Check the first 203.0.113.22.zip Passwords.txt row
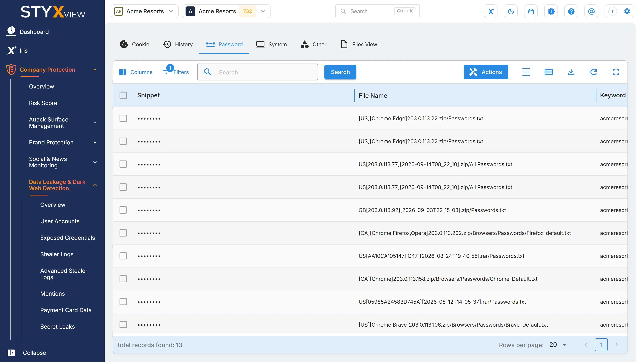 [123, 118]
